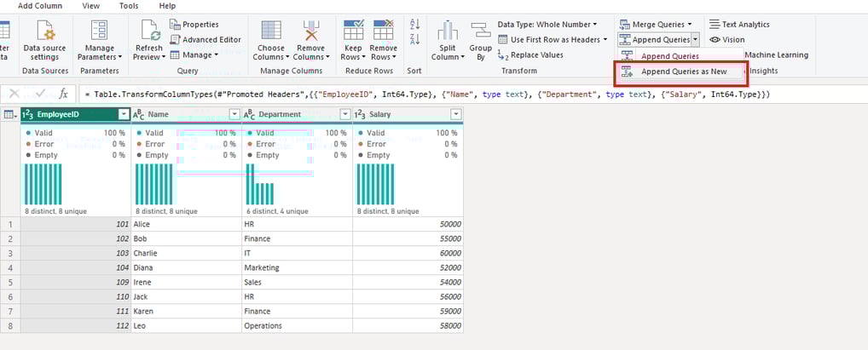This screenshot has width=868, height=350.
Task: Click inside the formula bar
Action: pos(472,95)
